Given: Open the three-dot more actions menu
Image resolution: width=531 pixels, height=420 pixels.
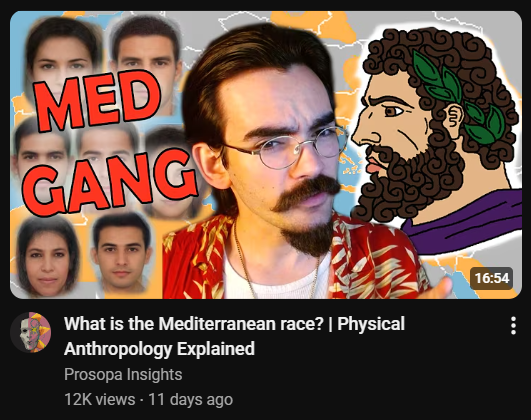Looking at the screenshot, I should [513, 326].
